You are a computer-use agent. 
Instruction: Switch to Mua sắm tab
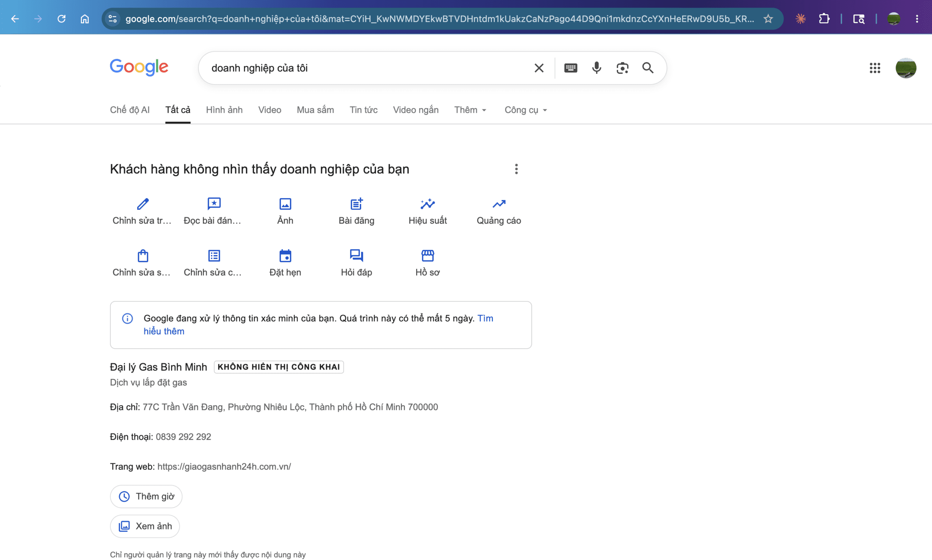point(315,110)
